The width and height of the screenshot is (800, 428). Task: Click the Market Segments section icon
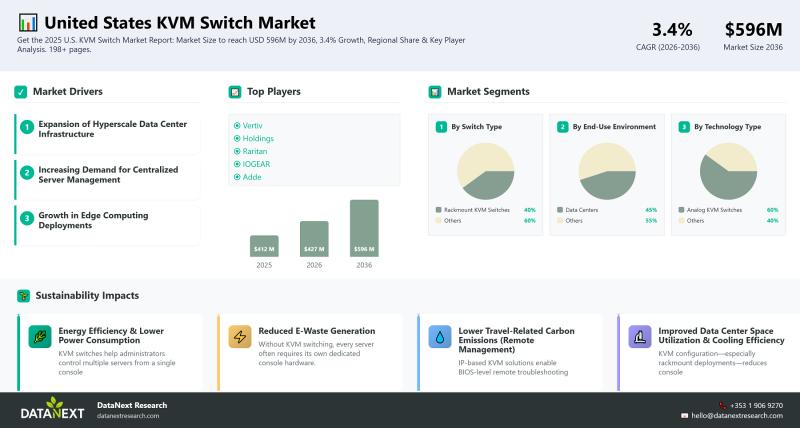[435, 92]
